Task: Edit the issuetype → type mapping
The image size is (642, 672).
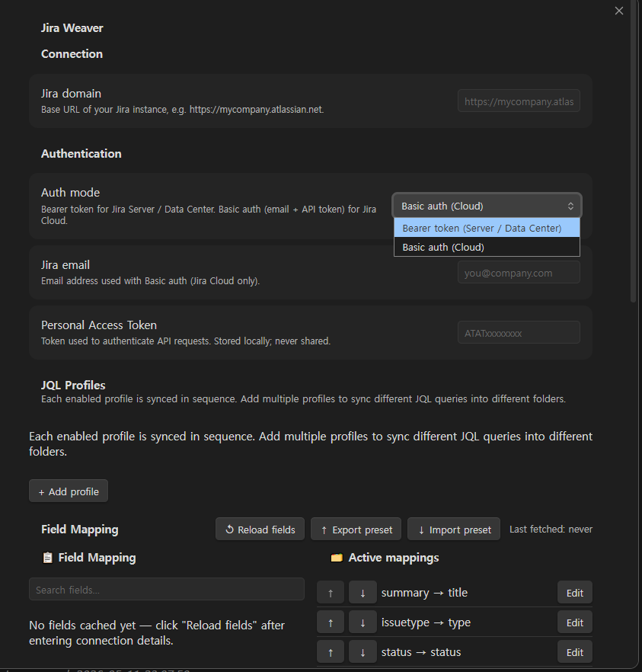Action: pyautogui.click(x=575, y=622)
